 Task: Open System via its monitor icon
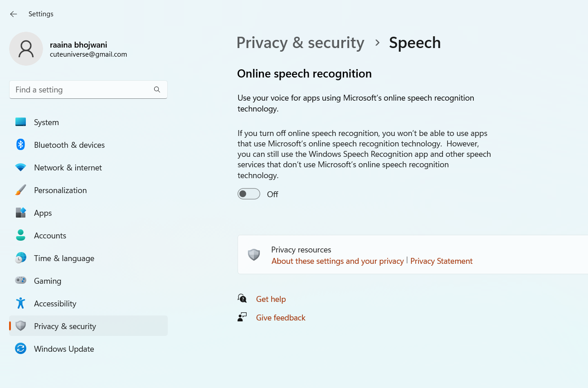coord(20,122)
